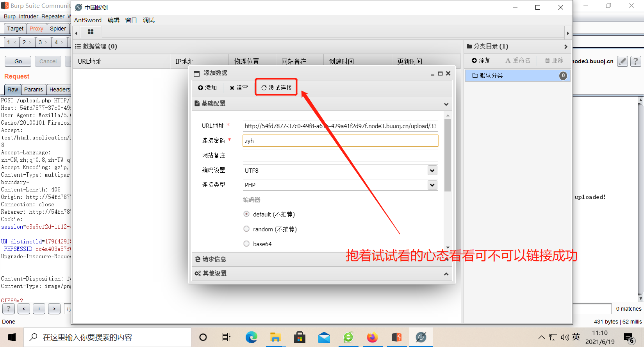Select random (不推荐) encoder radio
The width and height of the screenshot is (644, 347).
pos(246,229)
